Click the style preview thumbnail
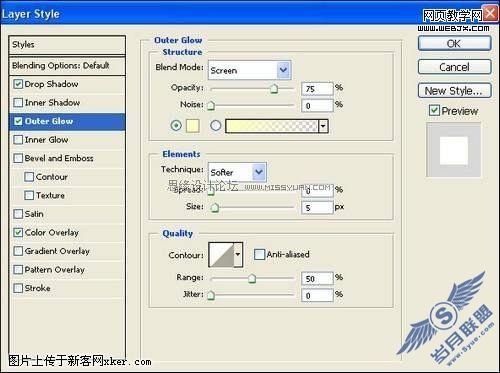 (x=454, y=150)
